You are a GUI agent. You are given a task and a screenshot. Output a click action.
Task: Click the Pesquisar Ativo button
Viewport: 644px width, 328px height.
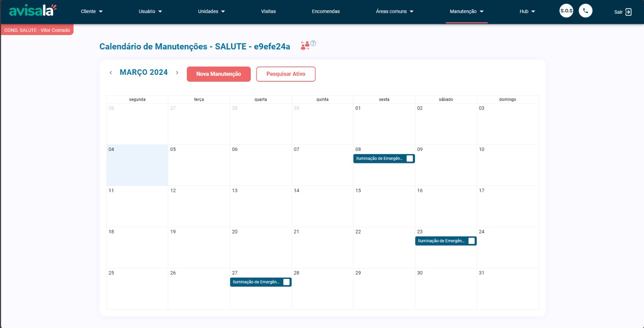click(x=286, y=74)
